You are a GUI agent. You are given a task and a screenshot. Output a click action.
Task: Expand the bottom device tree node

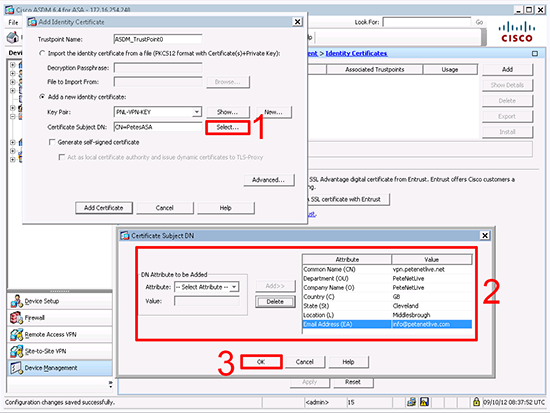[13, 159]
